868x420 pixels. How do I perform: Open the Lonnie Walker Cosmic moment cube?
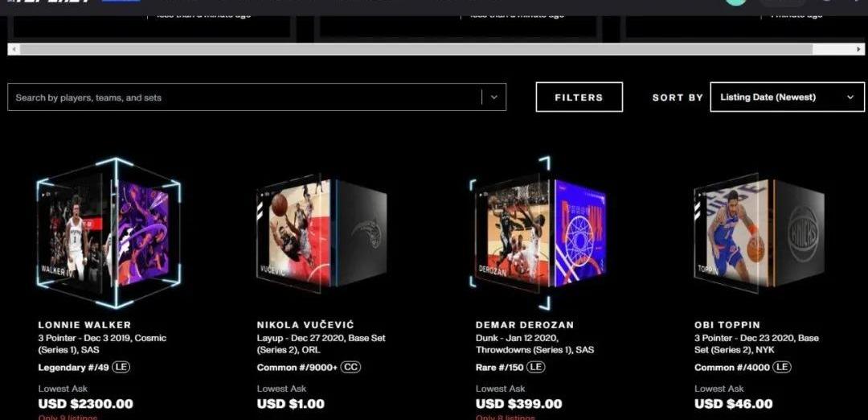pos(109,233)
